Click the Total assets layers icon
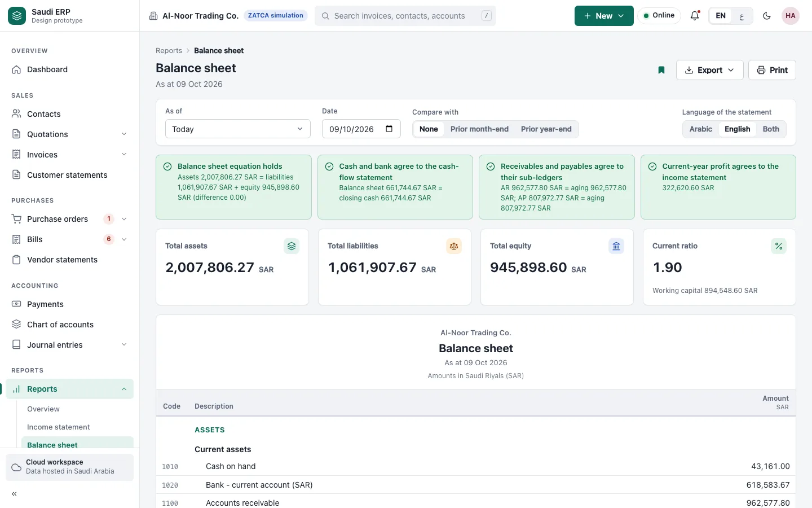Viewport: 812px width, 508px height. pyautogui.click(x=292, y=246)
